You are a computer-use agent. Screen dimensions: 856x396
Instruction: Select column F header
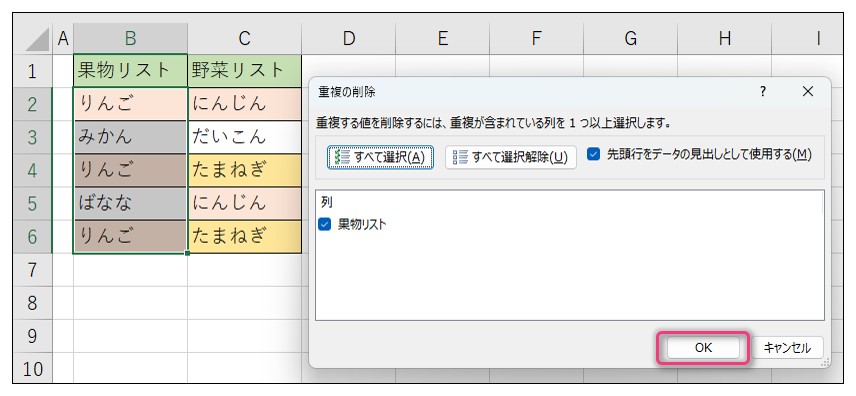click(537, 39)
